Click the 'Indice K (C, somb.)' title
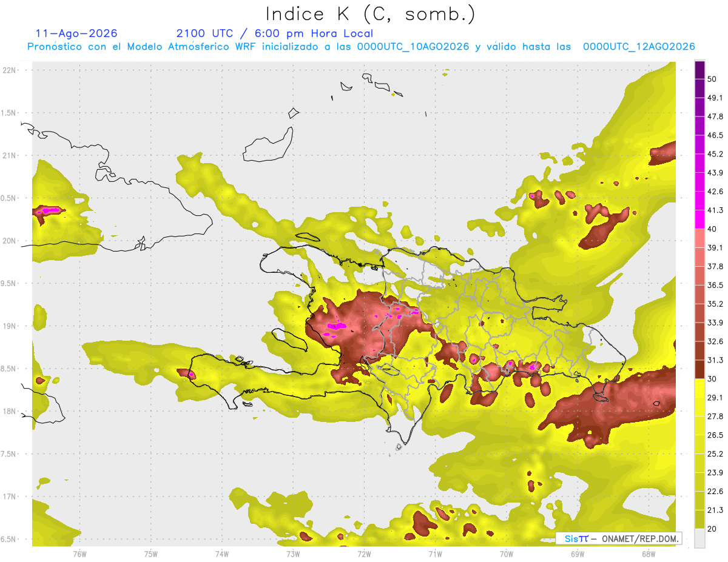 click(x=370, y=14)
